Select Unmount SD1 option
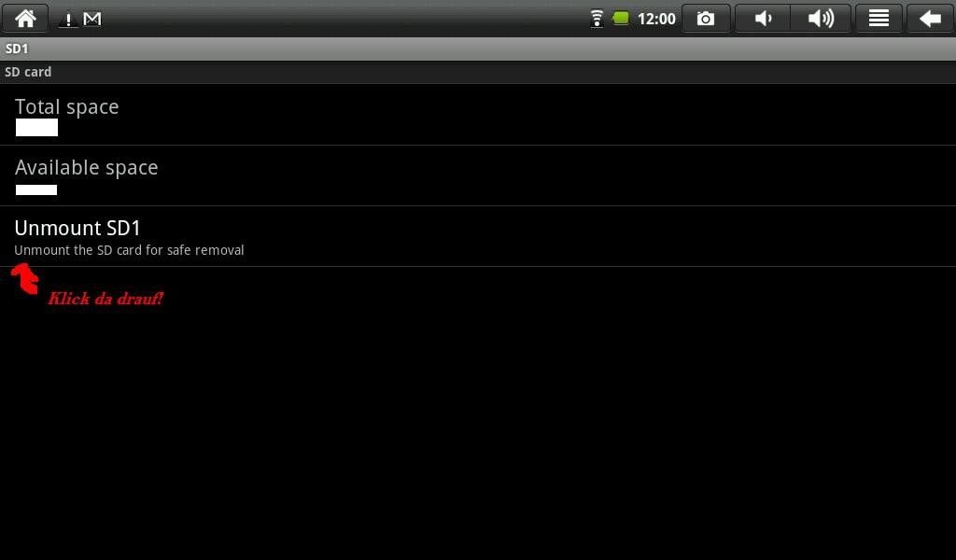This screenshot has height=560, width=956. pos(478,236)
